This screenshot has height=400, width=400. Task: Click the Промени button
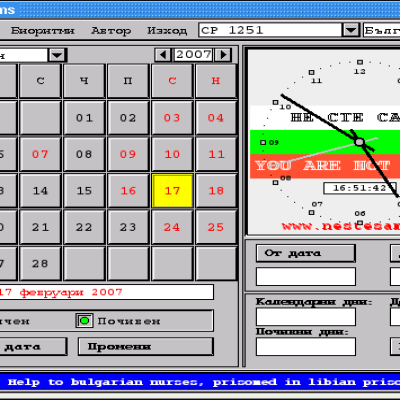[146, 347]
